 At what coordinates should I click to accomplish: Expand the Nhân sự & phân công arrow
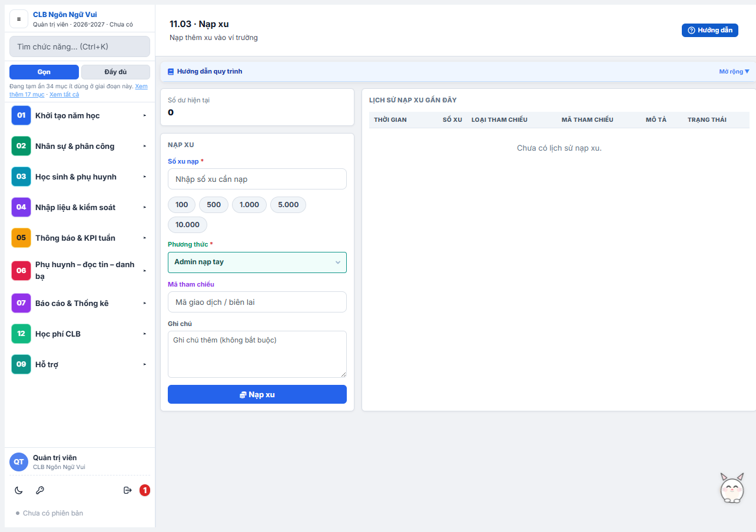[x=145, y=146]
